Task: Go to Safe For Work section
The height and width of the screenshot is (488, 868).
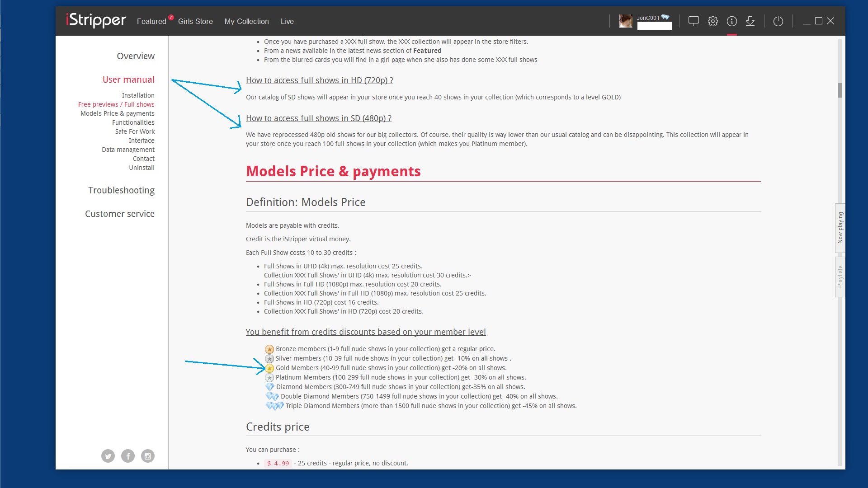Action: coord(135,131)
